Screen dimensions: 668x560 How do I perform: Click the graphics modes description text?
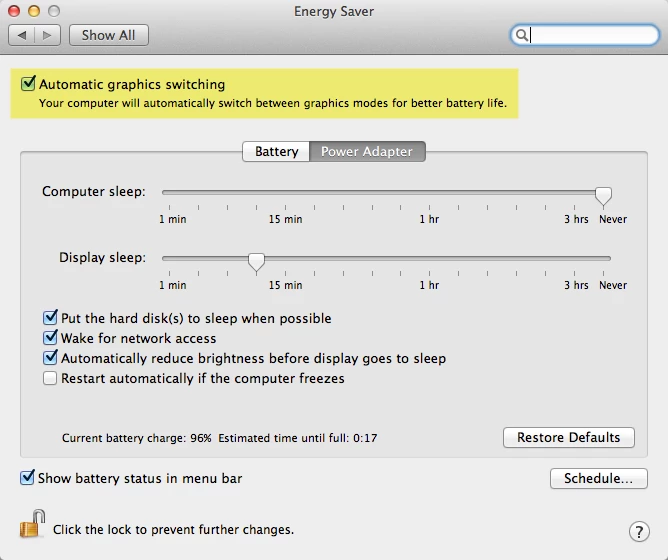tap(273, 103)
